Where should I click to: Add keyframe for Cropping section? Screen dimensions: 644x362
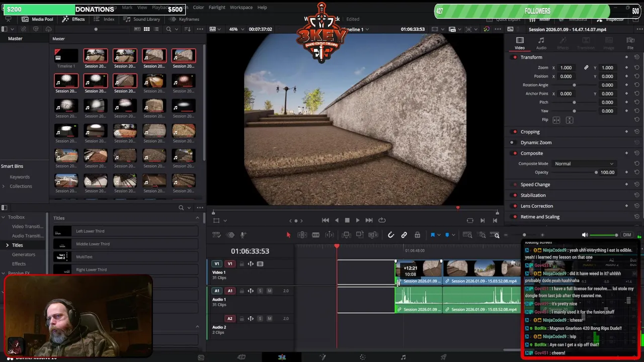point(626,132)
